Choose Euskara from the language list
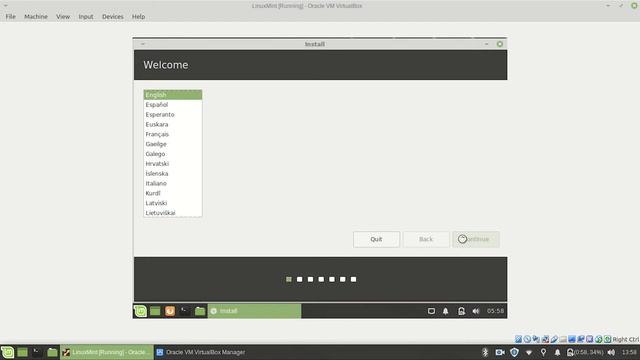The image size is (640, 360). click(x=173, y=124)
